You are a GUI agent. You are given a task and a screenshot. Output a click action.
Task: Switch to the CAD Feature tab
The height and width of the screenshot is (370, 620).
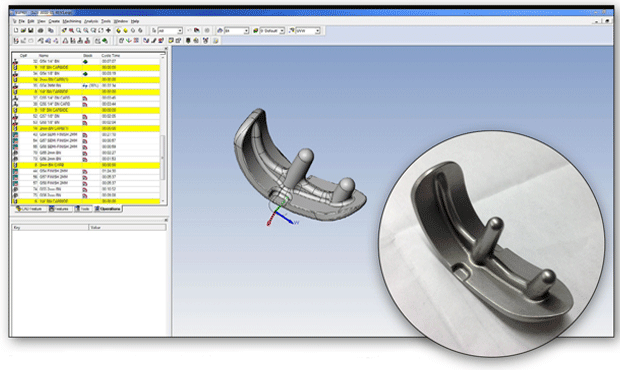click(31, 209)
